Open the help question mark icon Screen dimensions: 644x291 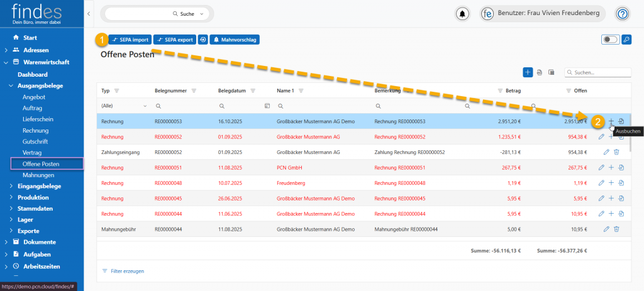pos(622,14)
